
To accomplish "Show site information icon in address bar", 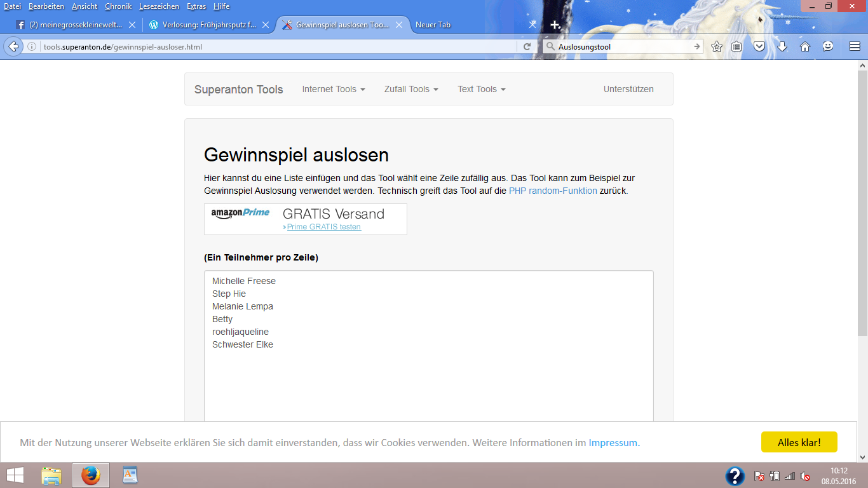I will coord(32,46).
